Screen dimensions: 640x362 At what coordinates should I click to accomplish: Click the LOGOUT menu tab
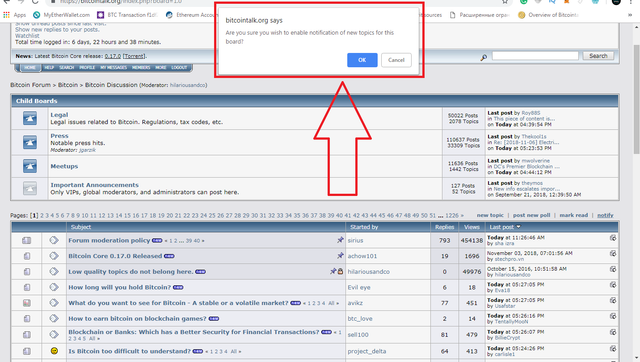[179, 67]
